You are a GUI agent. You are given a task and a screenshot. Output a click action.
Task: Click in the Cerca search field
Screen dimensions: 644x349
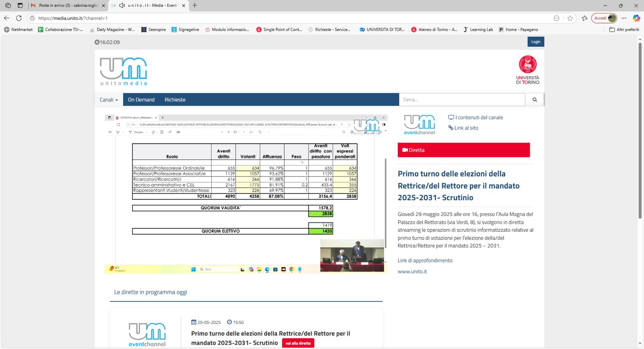(462, 100)
